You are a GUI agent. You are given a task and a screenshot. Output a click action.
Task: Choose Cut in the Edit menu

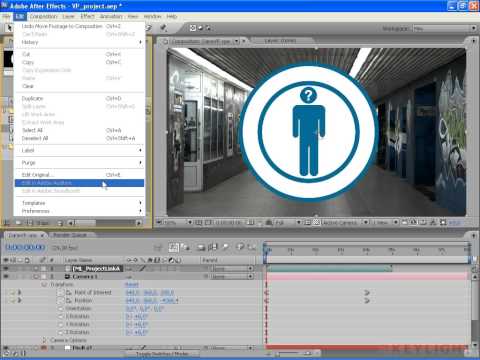(79, 54)
